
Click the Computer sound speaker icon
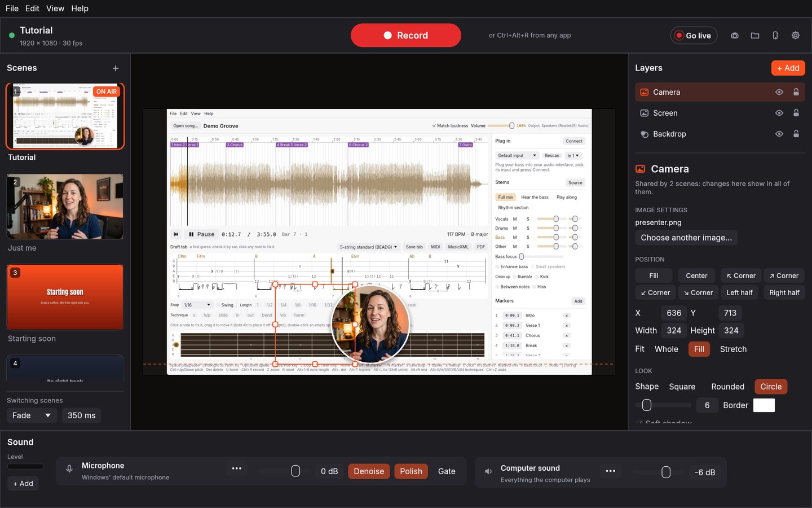tap(488, 471)
